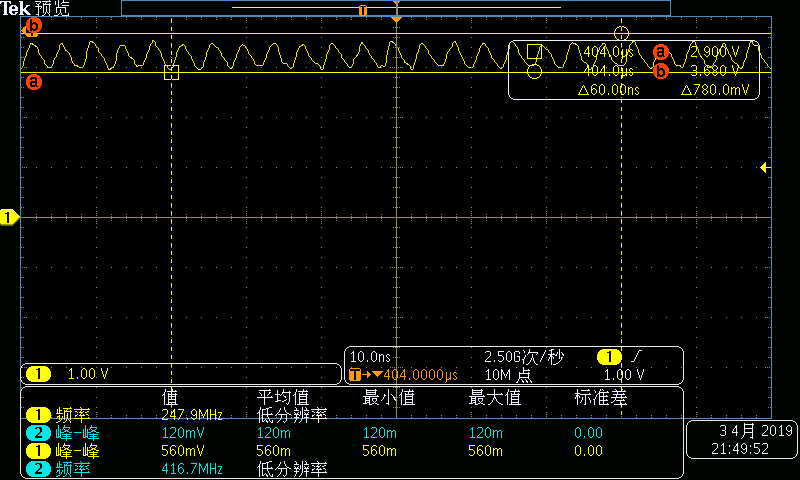Click the red a badge in cursor readout
The height and width of the screenshot is (480, 800).
click(661, 52)
